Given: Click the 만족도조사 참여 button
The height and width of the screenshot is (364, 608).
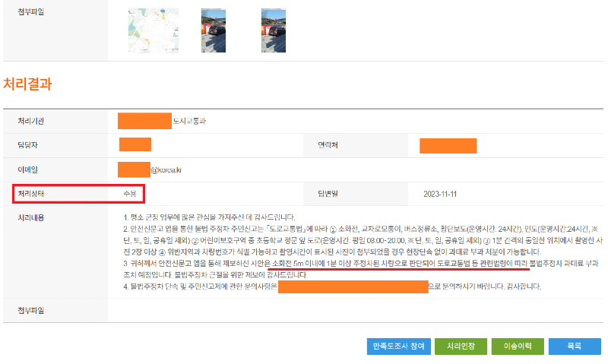Looking at the screenshot, I should (x=398, y=347).
